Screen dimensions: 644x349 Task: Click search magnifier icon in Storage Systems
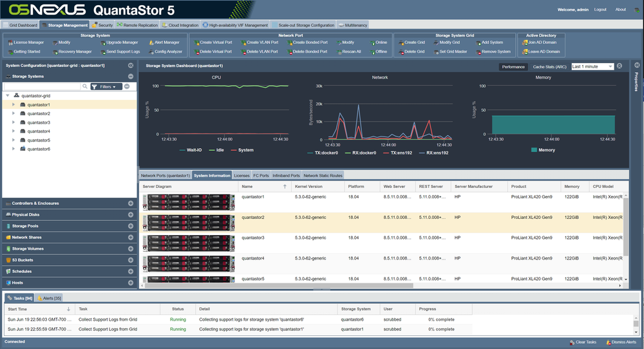[85, 87]
